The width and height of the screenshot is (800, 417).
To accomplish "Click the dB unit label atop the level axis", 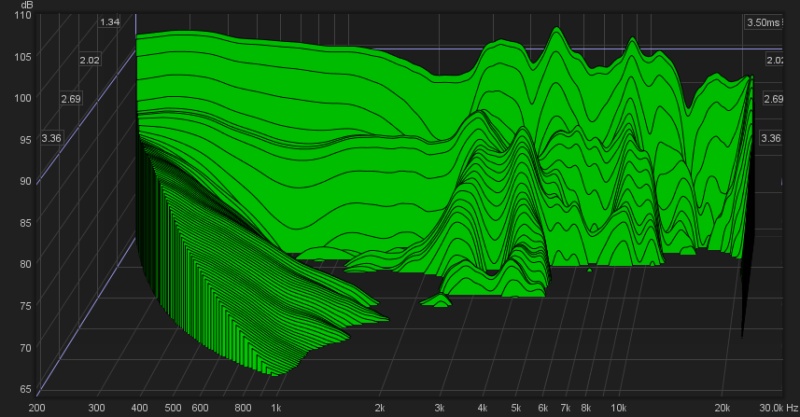I will [x=27, y=5].
